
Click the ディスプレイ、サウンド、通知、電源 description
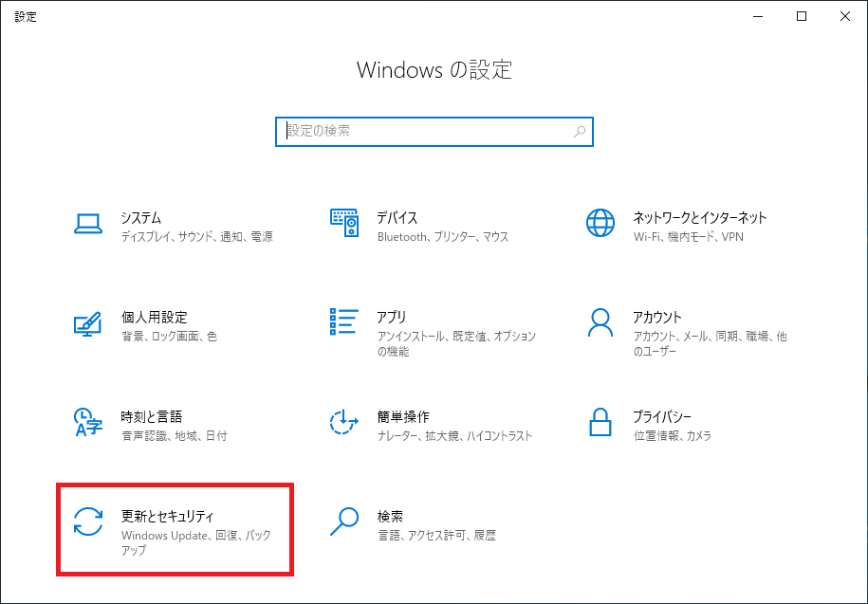[x=197, y=237]
